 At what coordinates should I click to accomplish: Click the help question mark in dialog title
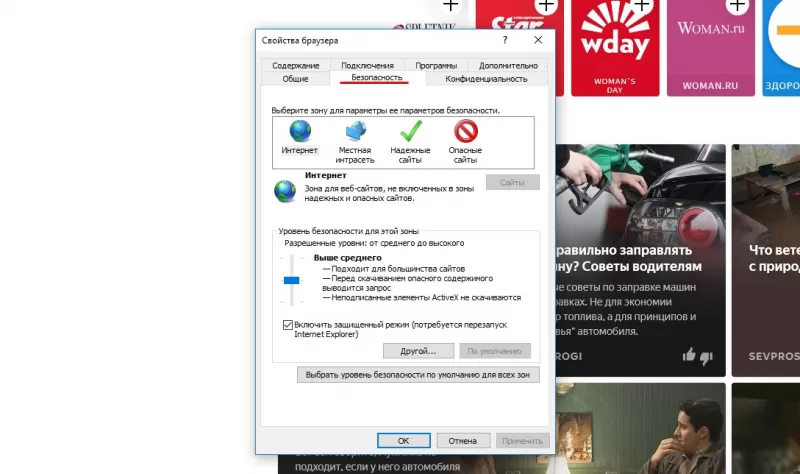(x=505, y=40)
